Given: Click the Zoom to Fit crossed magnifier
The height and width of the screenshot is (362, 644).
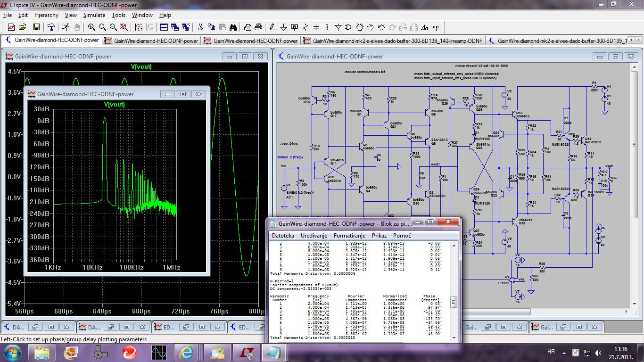Looking at the screenshot, I should tap(125, 27).
